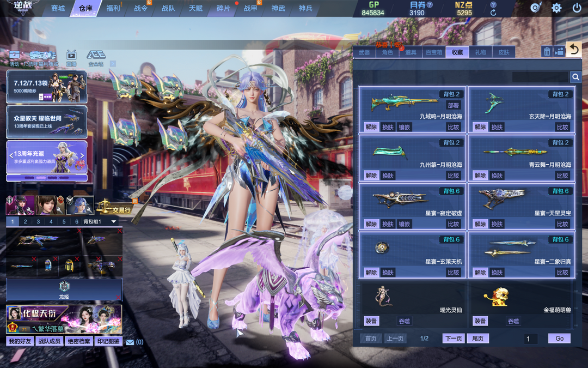Click the page number input field
Image resolution: width=588 pixels, height=368 pixels.
click(x=531, y=339)
